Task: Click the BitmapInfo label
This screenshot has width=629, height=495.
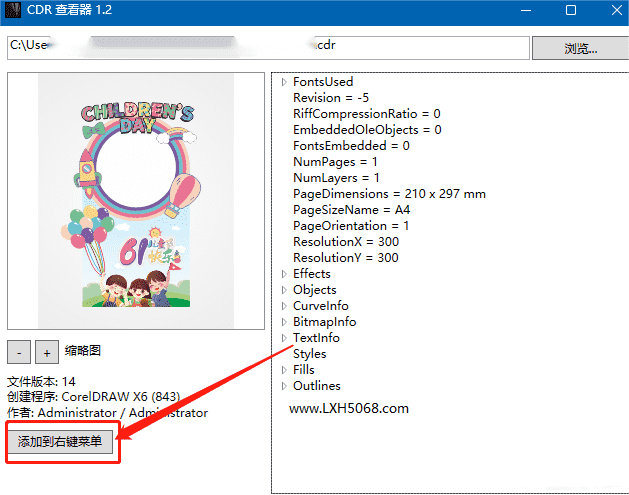Action: tap(325, 322)
